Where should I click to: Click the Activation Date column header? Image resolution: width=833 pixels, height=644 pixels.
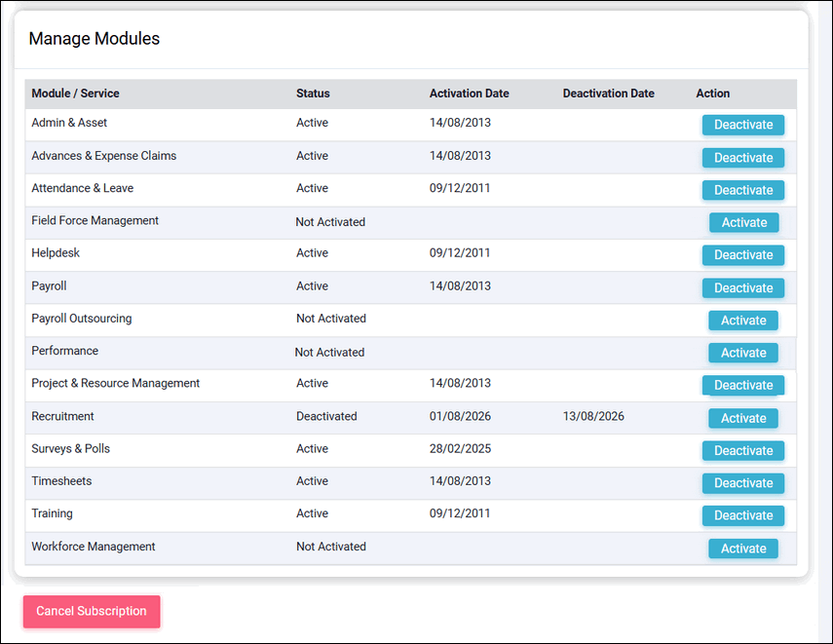[x=469, y=94]
